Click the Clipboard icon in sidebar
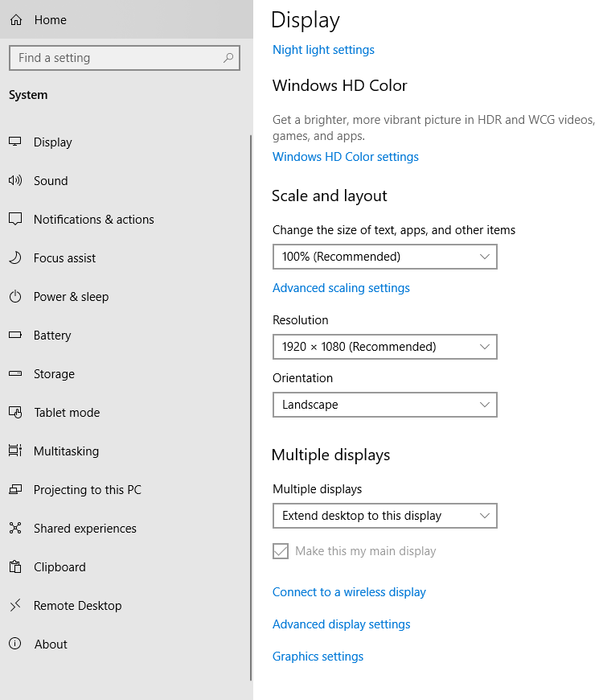The width and height of the screenshot is (603, 700). pos(15,566)
